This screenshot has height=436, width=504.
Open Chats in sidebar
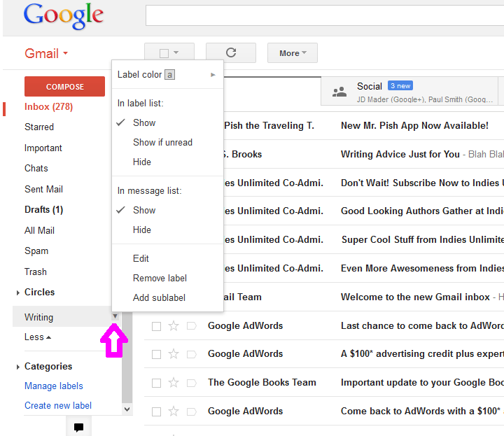(x=36, y=169)
